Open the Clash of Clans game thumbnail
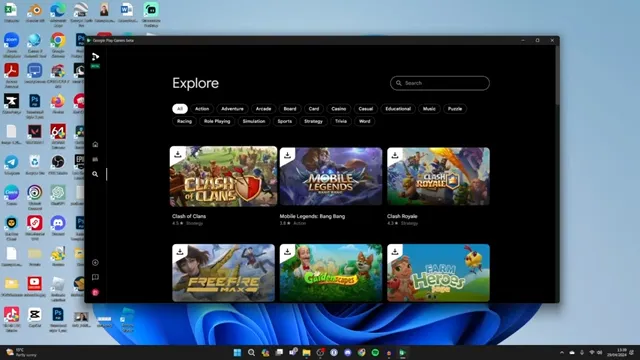This screenshot has width=640, height=360. (223, 176)
